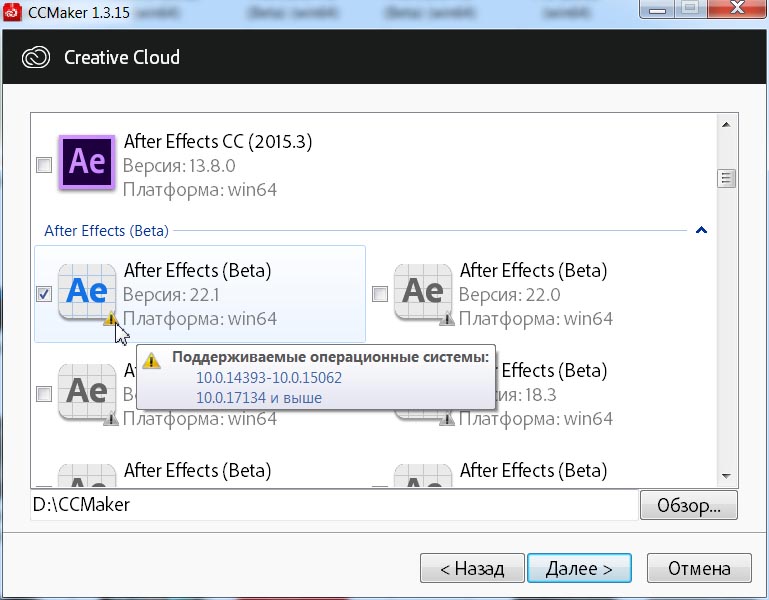Click the Отмена cancel button

699,568
